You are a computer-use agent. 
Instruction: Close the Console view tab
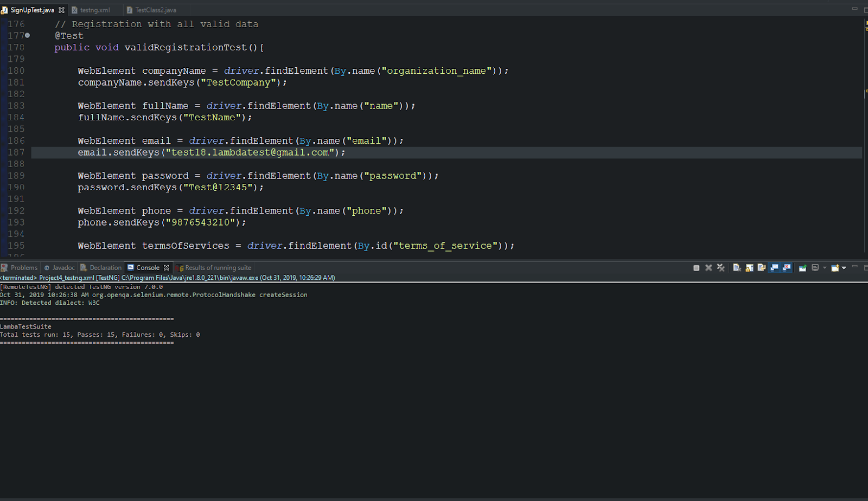click(167, 268)
